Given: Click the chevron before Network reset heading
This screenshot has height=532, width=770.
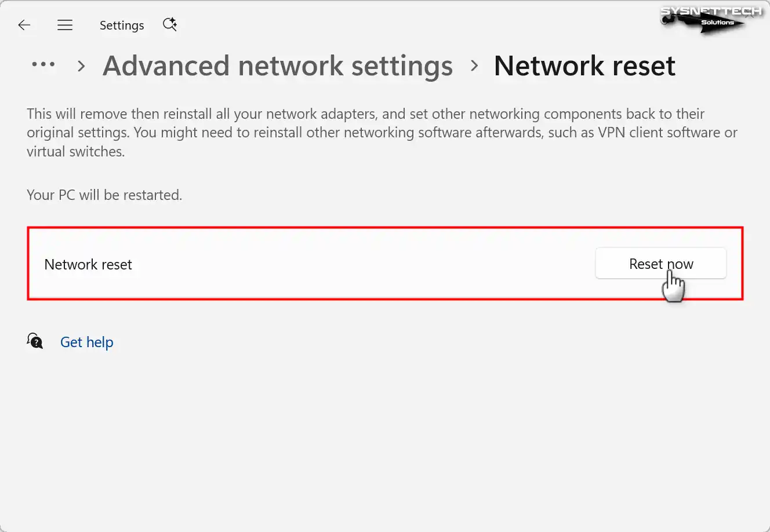Looking at the screenshot, I should [474, 66].
